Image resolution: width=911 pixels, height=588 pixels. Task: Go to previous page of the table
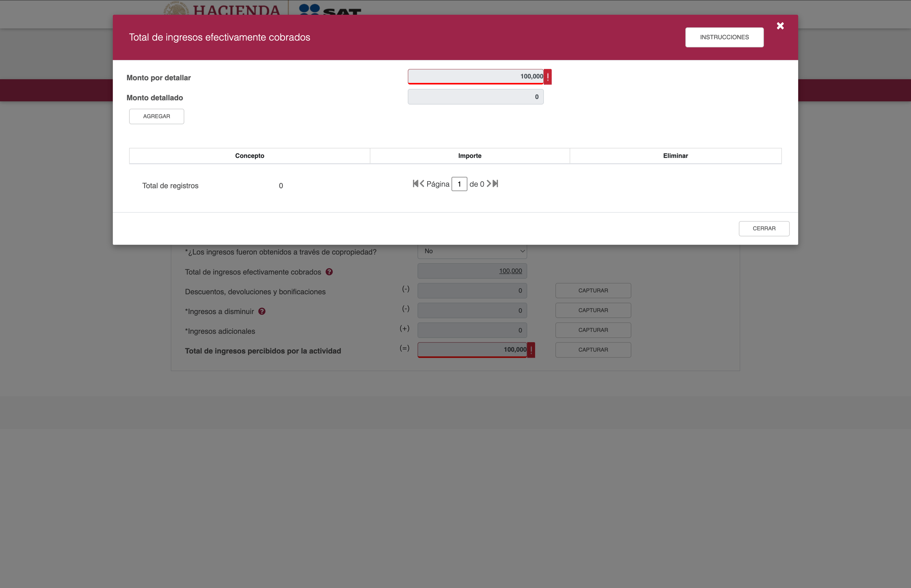(422, 184)
